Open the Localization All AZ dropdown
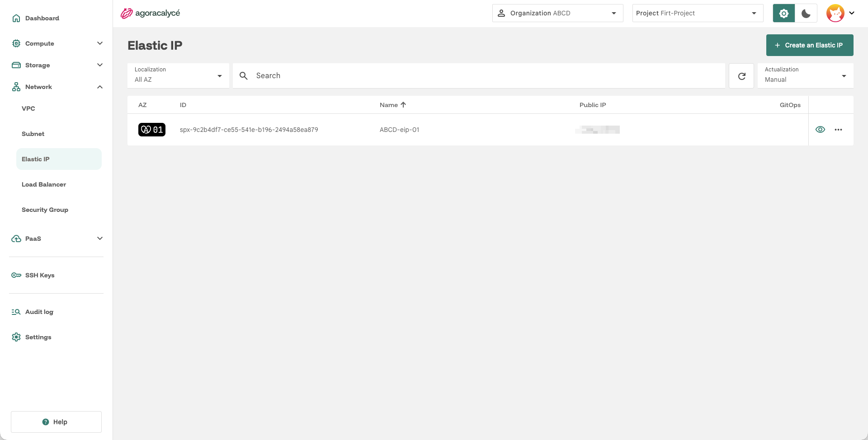Viewport: 868px width, 440px height. click(178, 76)
